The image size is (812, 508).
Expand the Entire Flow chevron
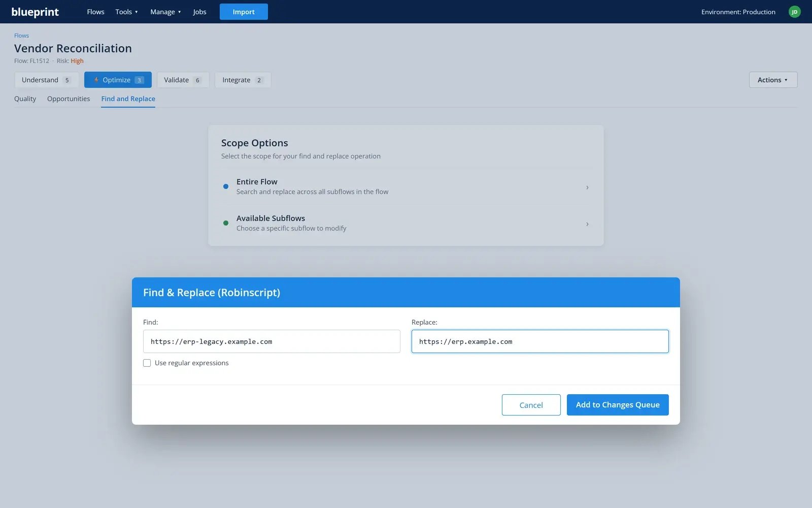[587, 187]
